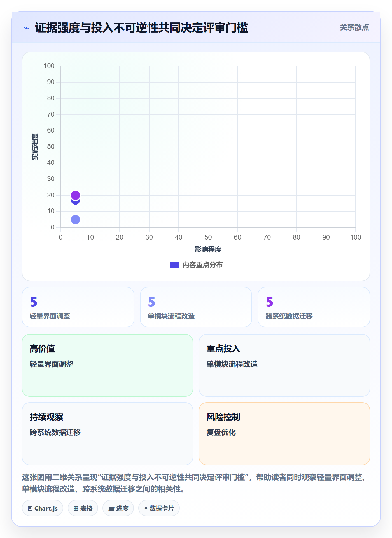This screenshot has width=392, height=538.
Task: Open the 跨系统数据迁移 stat card
Action: (314, 307)
